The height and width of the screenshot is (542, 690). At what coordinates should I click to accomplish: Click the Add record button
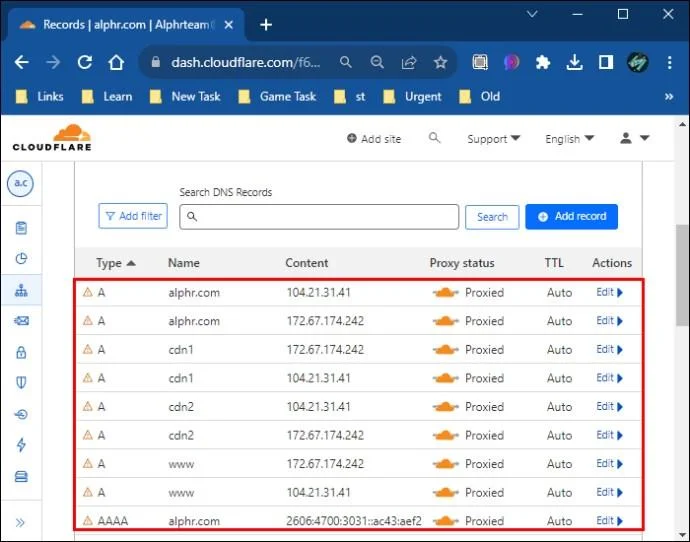(x=572, y=216)
